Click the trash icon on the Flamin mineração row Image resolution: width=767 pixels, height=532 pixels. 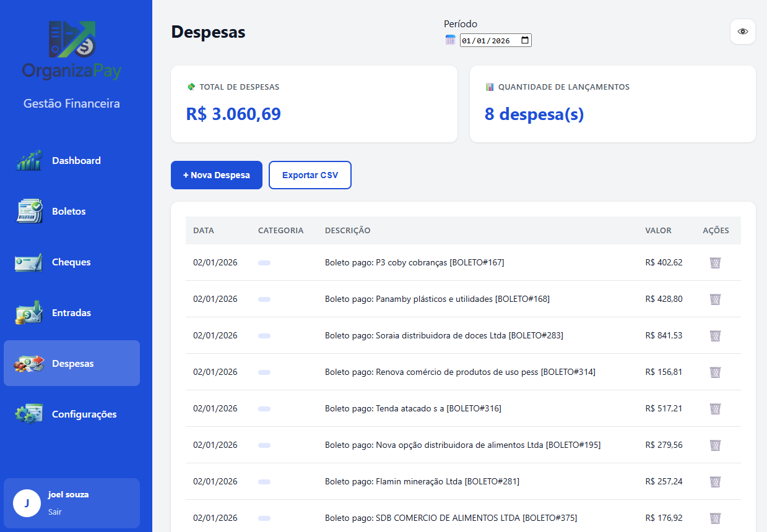(x=715, y=481)
